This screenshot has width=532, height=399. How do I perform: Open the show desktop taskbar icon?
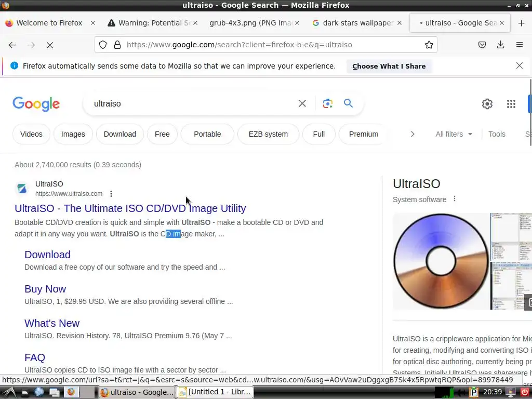(54, 392)
